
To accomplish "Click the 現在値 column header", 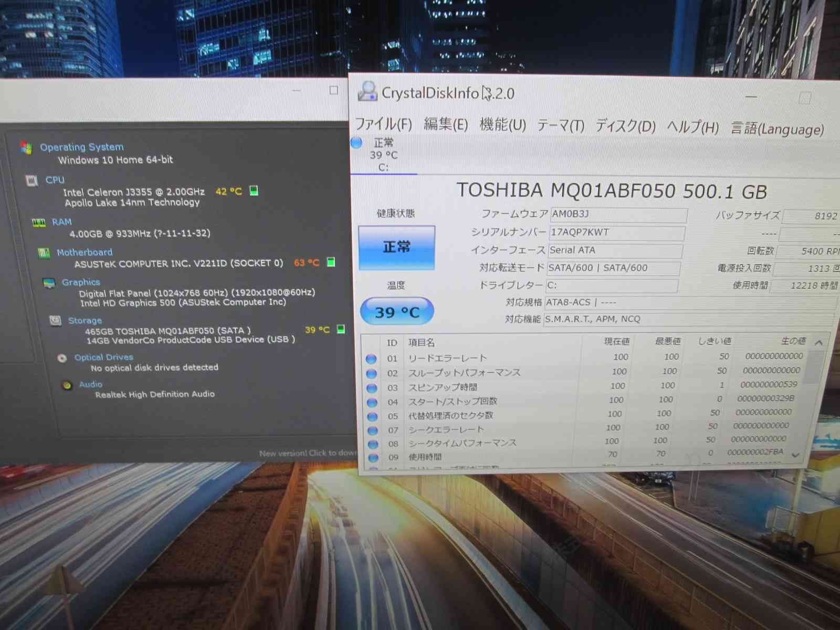I will (x=617, y=341).
